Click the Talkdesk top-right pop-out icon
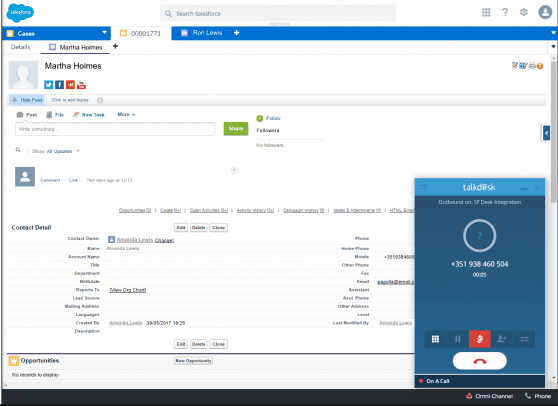Viewport: 558px width, 406px height. point(536,187)
